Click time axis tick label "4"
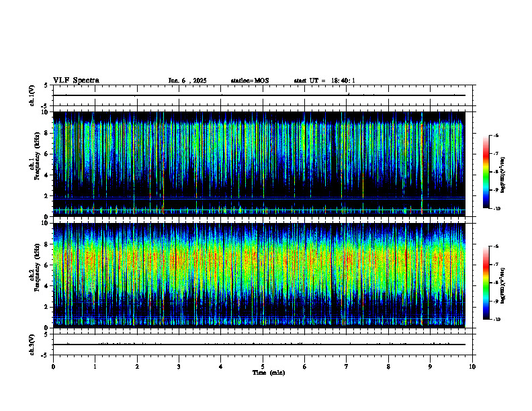Viewport: 532px width, 411px height. point(221,367)
